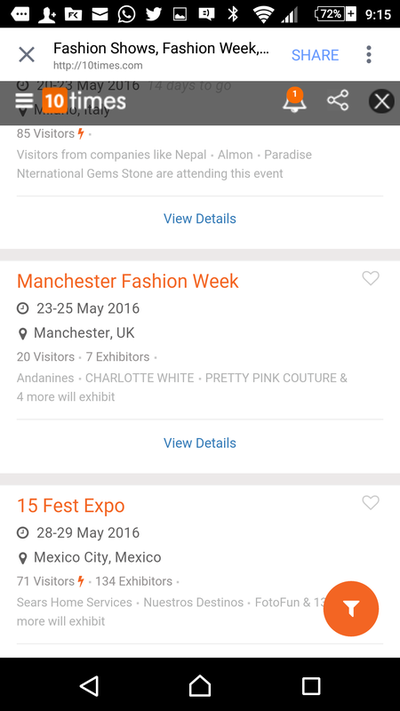
Task: Open the orange filter button
Action: [x=351, y=609]
